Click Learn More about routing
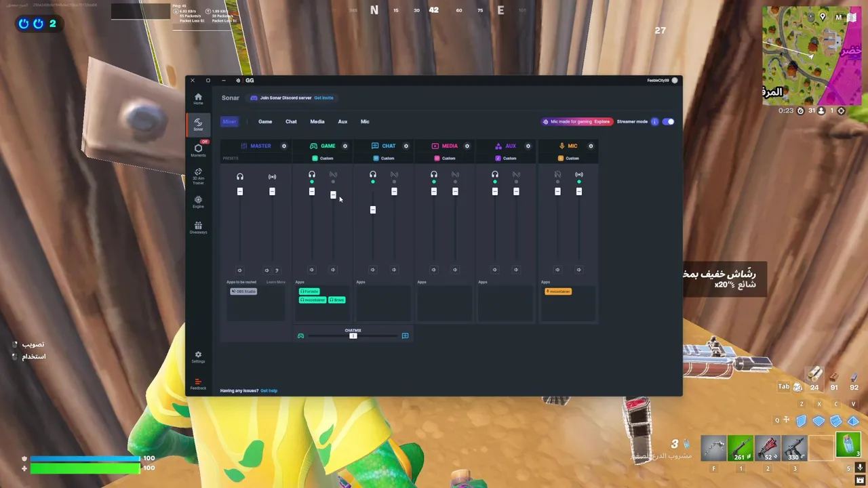The image size is (868, 488). pos(276,282)
